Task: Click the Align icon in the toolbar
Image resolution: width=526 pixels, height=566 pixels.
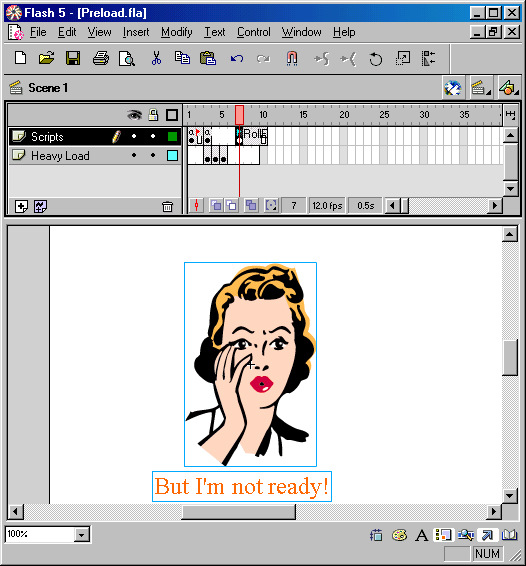Action: pos(428,58)
